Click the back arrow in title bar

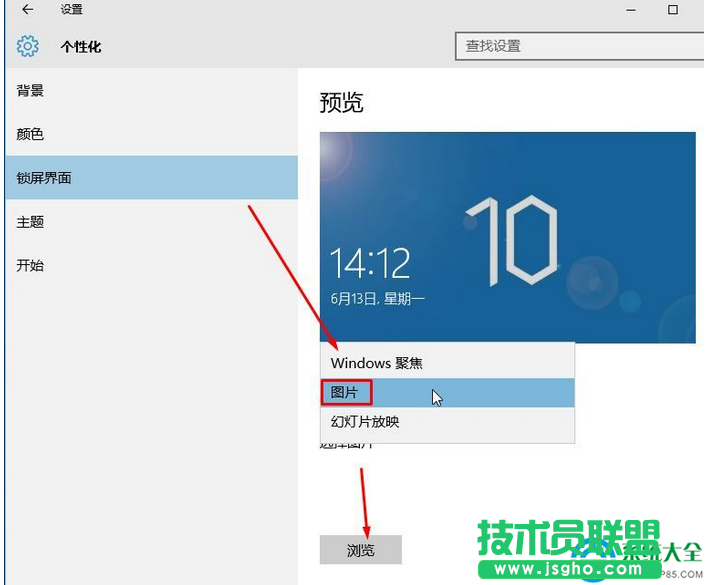(x=27, y=10)
